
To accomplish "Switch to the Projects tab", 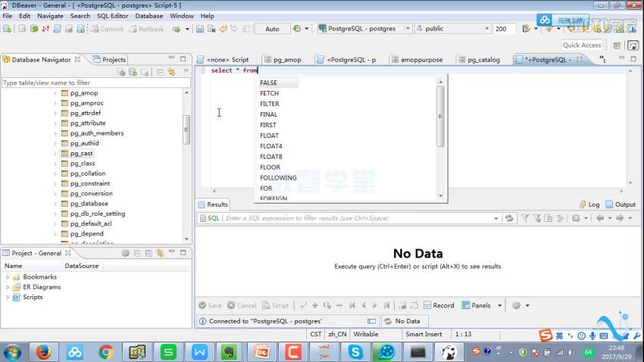I will click(109, 60).
